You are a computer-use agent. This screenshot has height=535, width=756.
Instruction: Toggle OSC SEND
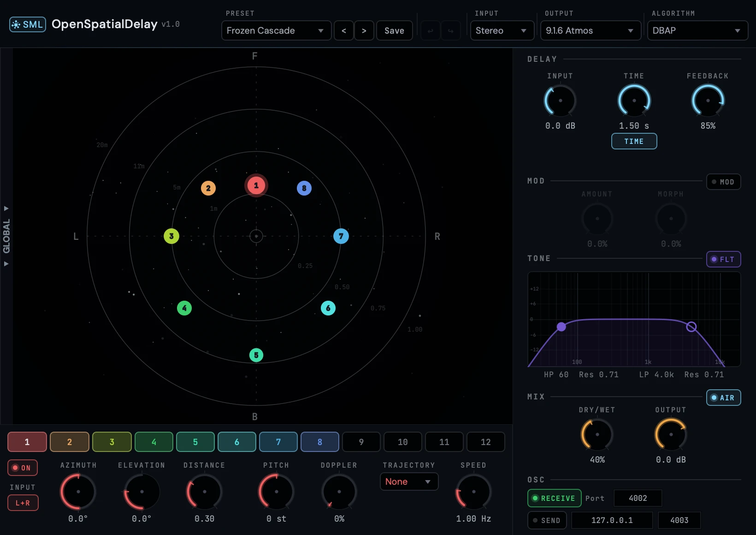(547, 520)
